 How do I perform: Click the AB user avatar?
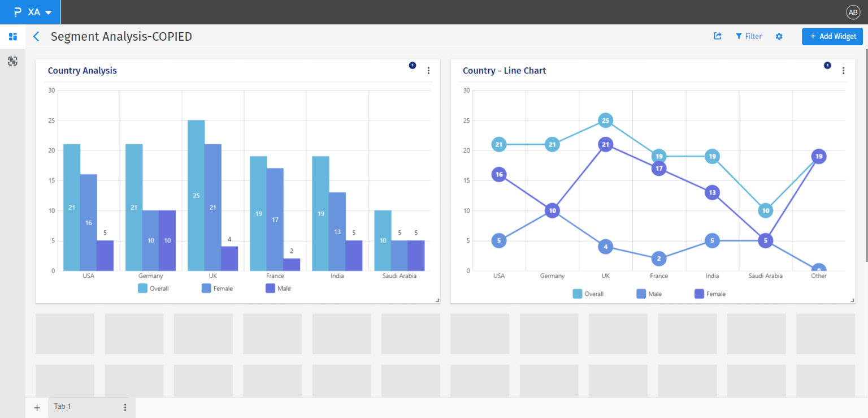[853, 12]
